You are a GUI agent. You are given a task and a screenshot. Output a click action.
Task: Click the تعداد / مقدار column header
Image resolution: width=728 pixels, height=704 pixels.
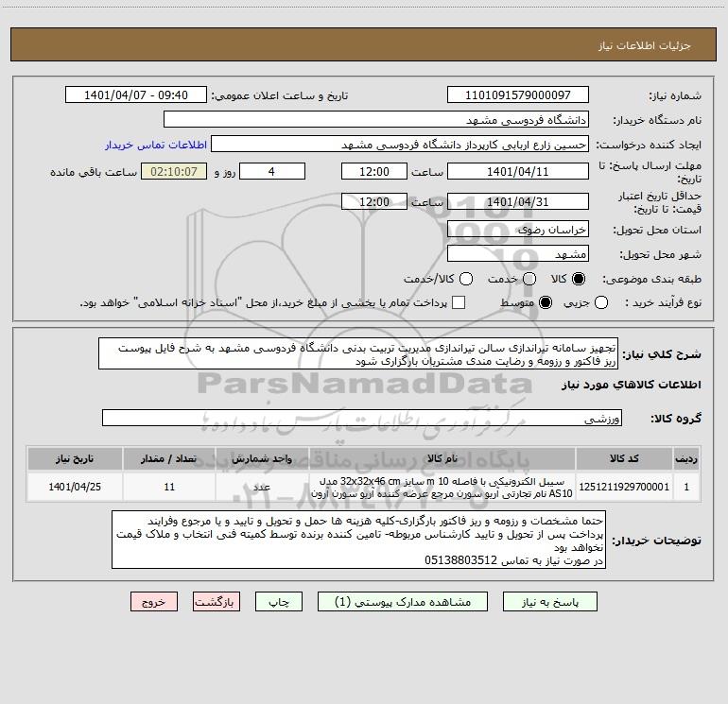[169, 458]
